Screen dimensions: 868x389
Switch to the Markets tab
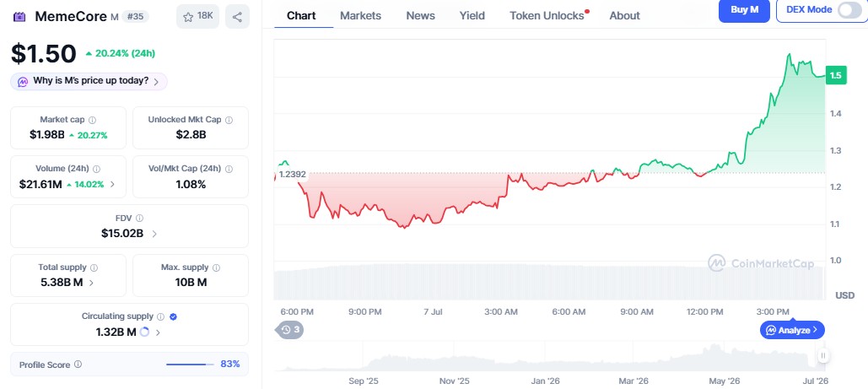pyautogui.click(x=360, y=15)
